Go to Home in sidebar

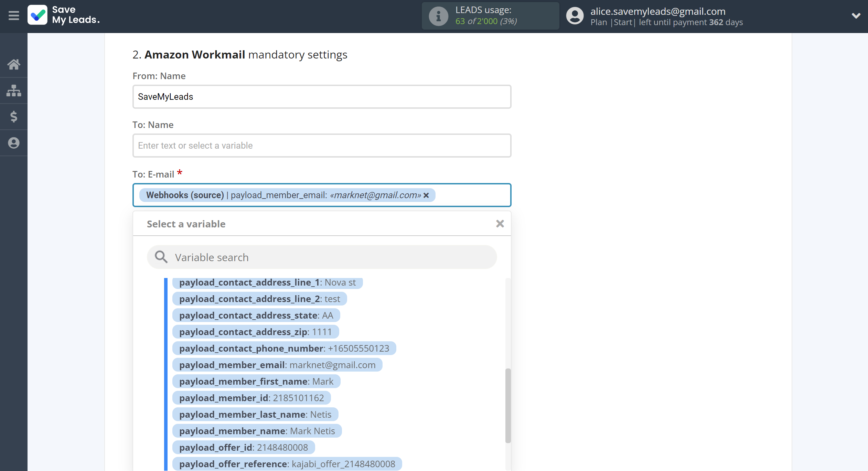tap(14, 64)
